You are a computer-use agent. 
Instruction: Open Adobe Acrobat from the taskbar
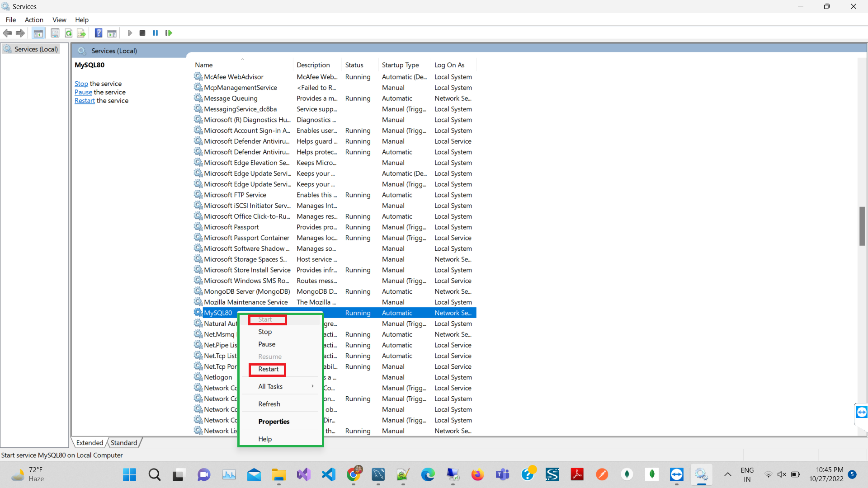tap(577, 474)
